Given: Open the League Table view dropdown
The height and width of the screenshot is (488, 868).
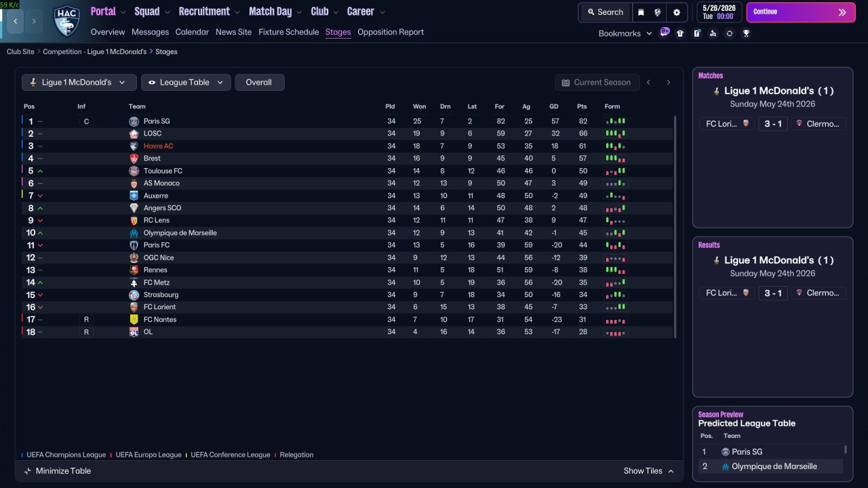Looking at the screenshot, I should coord(186,82).
